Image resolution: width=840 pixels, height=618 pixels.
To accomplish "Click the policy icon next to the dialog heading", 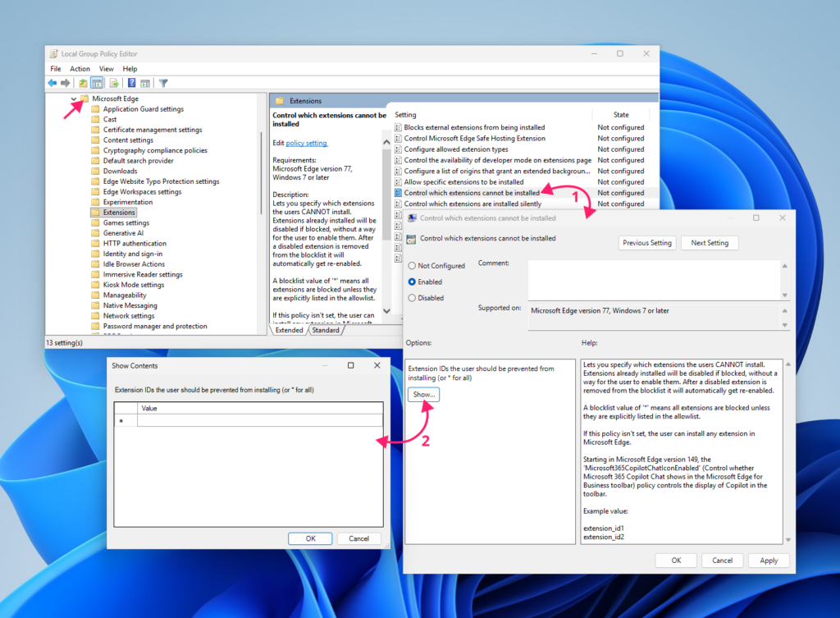I will tap(411, 239).
